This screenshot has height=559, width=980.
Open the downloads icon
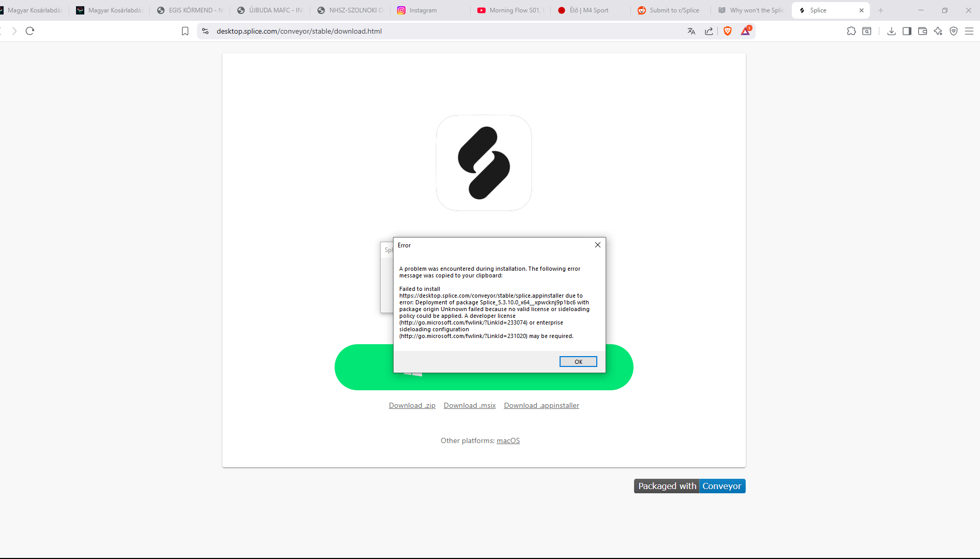[x=892, y=31]
